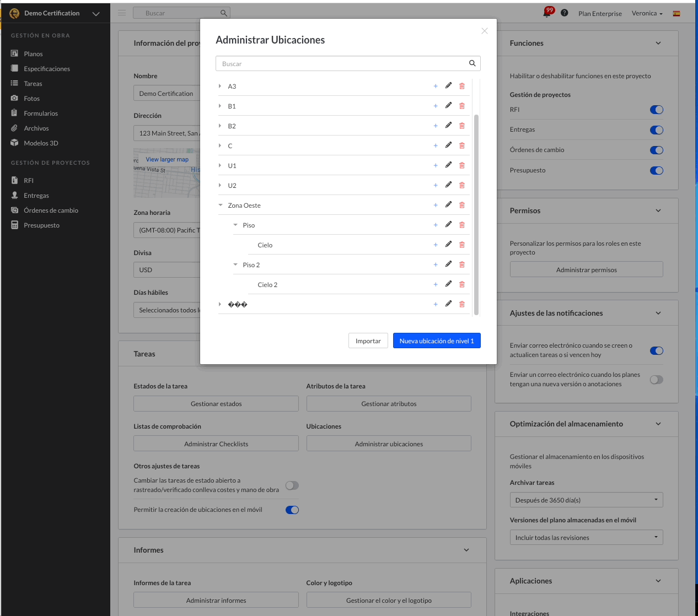Edit the Cielo 2 location
This screenshot has height=616, width=698.
tap(449, 284)
